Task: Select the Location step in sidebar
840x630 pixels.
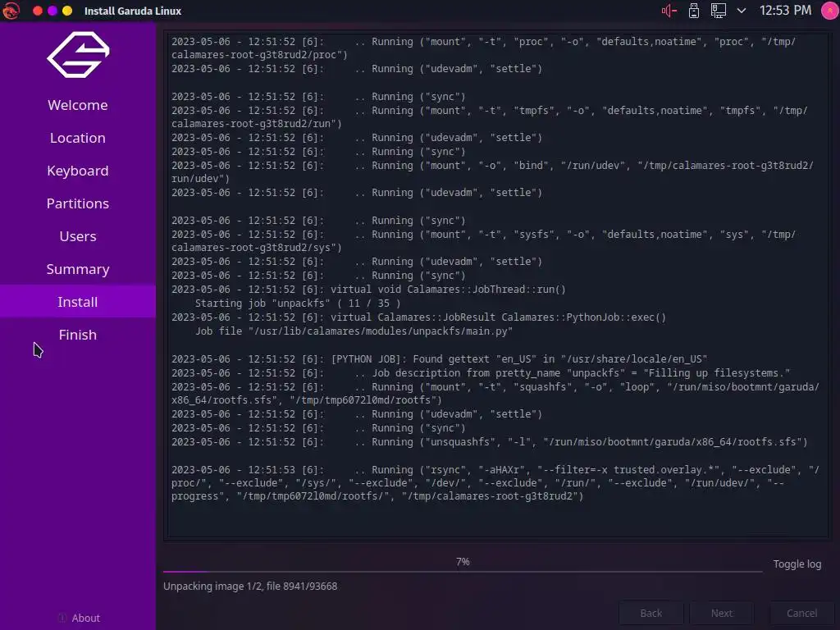Action: click(78, 138)
